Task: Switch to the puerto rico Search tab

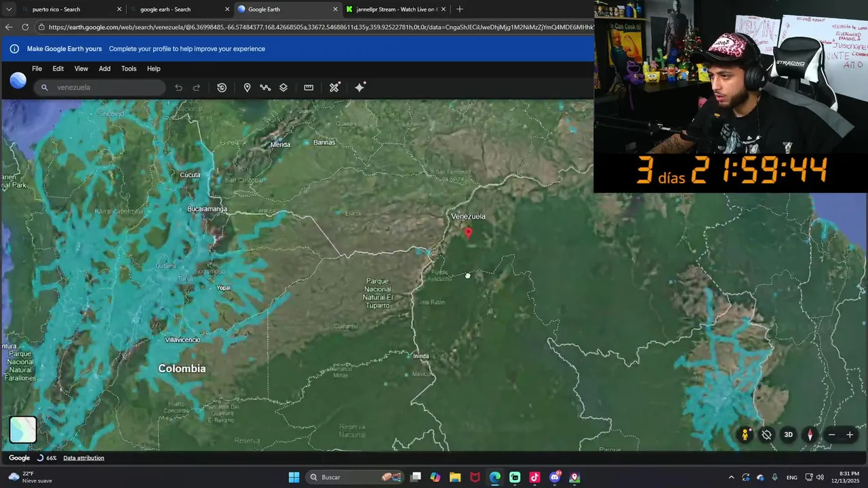Action: pyautogui.click(x=71, y=9)
